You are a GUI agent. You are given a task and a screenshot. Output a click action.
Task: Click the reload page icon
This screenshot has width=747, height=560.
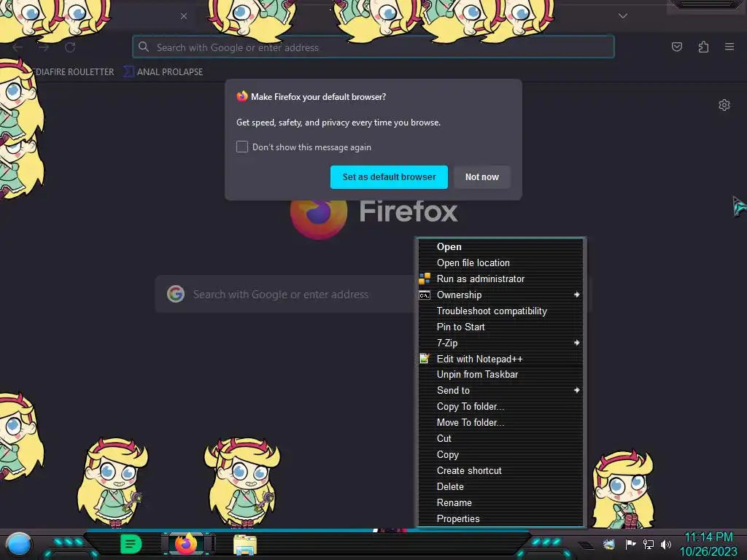pyautogui.click(x=70, y=47)
